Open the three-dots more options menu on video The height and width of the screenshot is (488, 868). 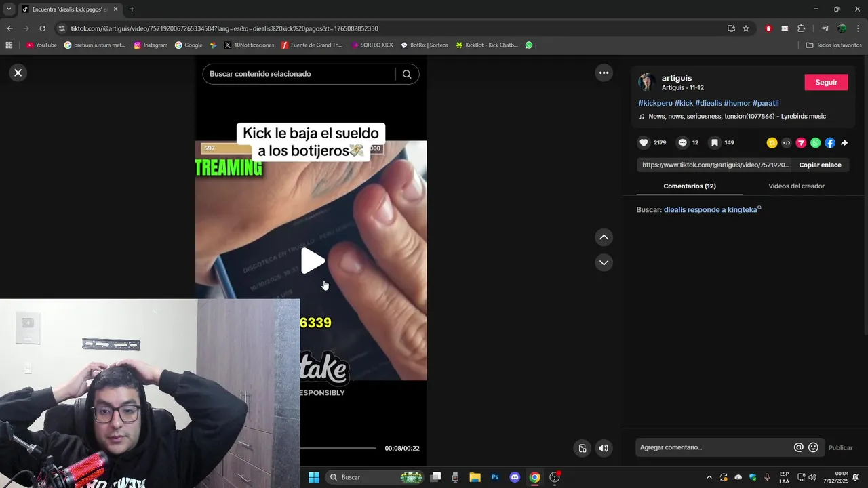click(x=604, y=73)
